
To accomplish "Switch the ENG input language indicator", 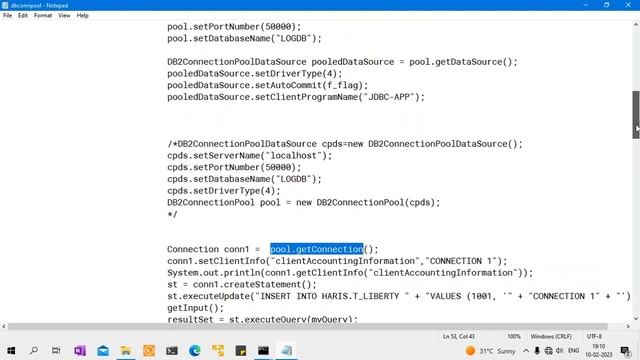I will (573, 351).
